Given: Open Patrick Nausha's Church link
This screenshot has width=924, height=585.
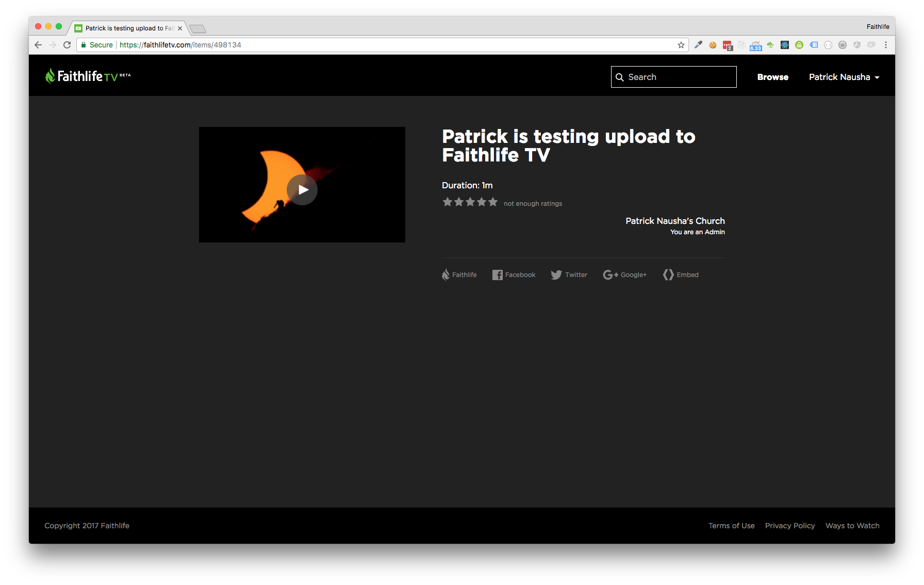Looking at the screenshot, I should tap(675, 221).
